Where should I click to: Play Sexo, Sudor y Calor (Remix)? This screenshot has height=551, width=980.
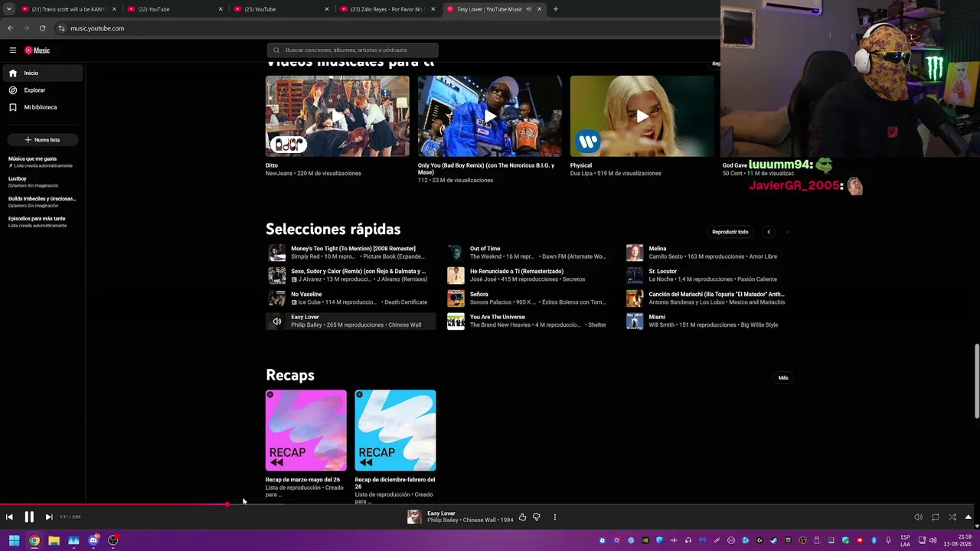coord(351,275)
